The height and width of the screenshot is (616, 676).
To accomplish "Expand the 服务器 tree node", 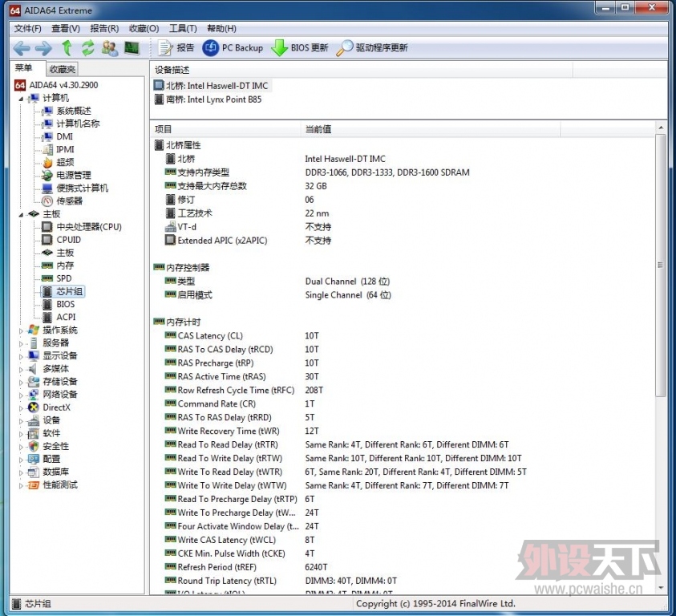I will tap(21, 344).
